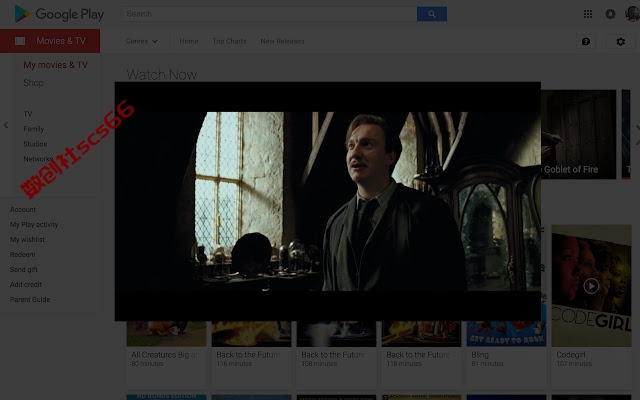Go to the Home tab
The image size is (640, 400).
pyautogui.click(x=189, y=41)
